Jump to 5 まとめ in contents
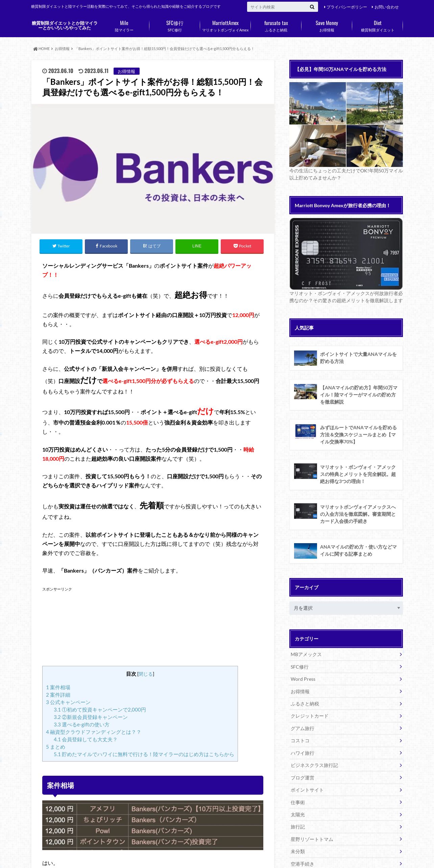Screen dimensions: 434x868 (x=55, y=747)
